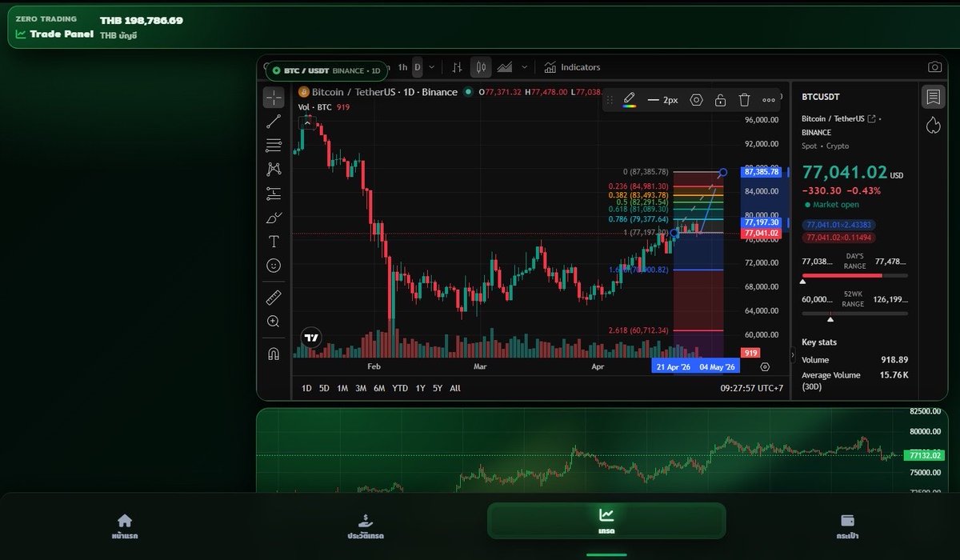Open BTCUSDT symbol in new window icon

871,118
